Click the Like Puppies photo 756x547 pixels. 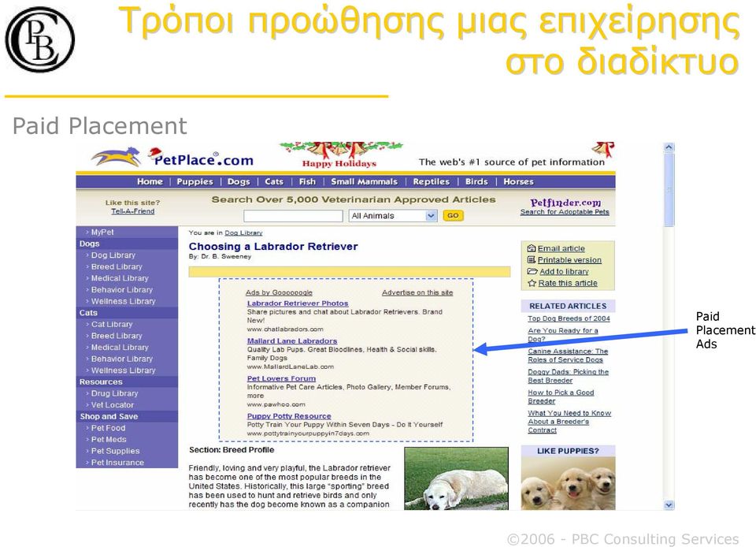click(568, 483)
